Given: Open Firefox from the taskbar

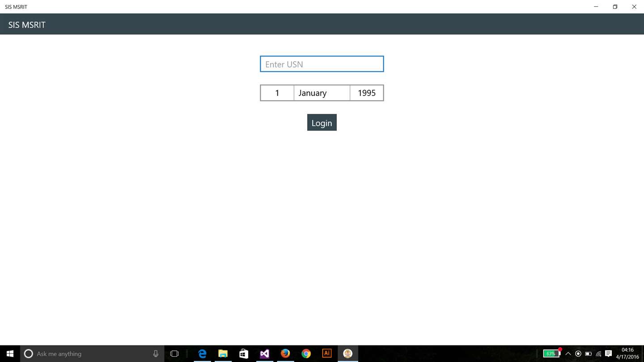Looking at the screenshot, I should 285,354.
